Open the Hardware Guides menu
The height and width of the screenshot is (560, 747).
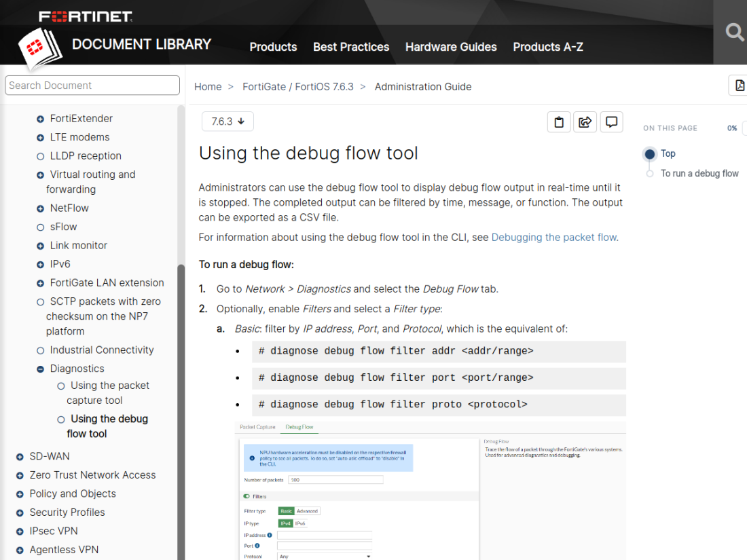pos(451,47)
